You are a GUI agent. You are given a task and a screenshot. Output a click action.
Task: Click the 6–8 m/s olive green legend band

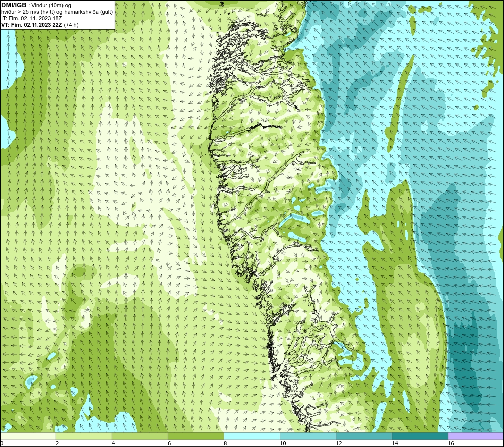tap(196, 436)
